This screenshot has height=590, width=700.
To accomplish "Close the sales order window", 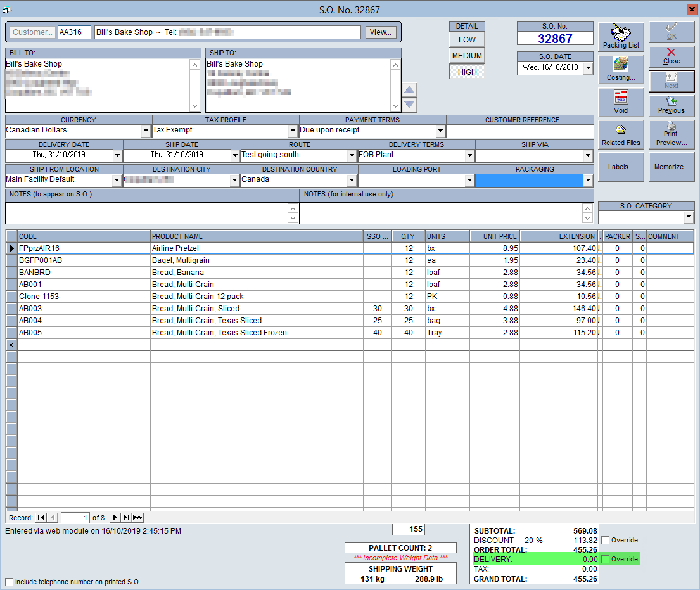I will [671, 56].
